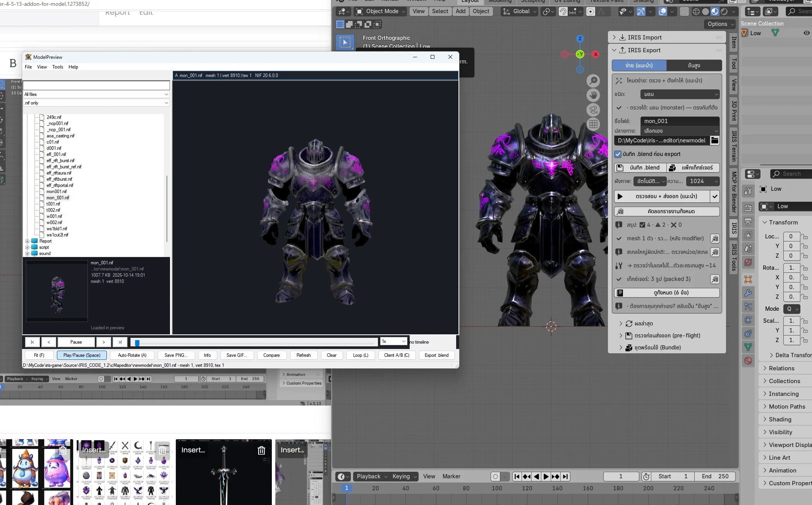This screenshot has width=812, height=505.
Task: Click the ModelPreview go-to-first-frame button
Action: (33, 342)
